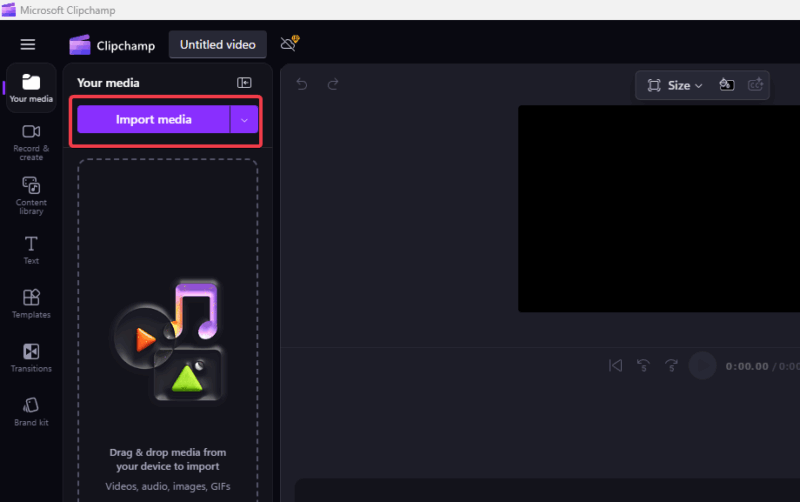Open the Record & create tab
The image size is (800, 502).
pyautogui.click(x=31, y=142)
